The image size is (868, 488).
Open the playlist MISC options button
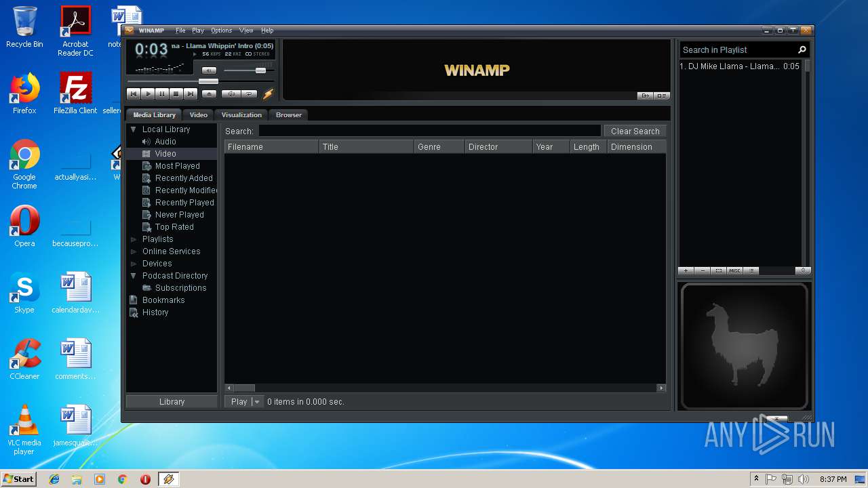[x=734, y=270]
